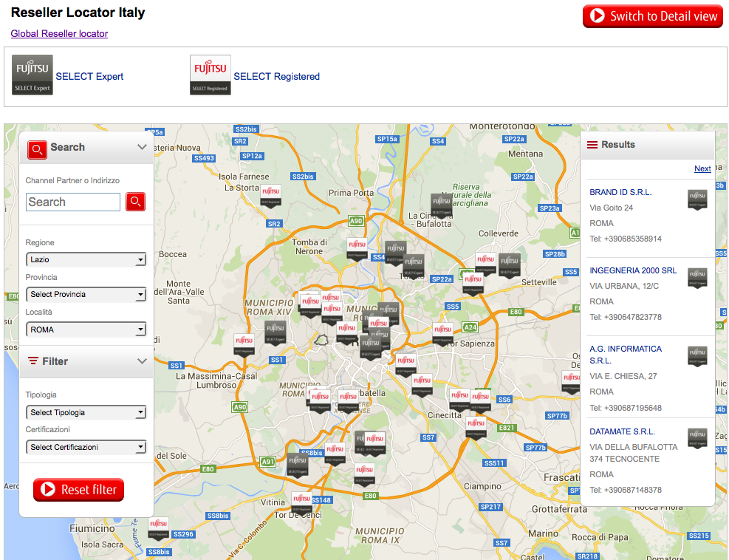This screenshot has width=729, height=560.
Task: Click the map marker near Tor De' Cenci
Action: pyautogui.click(x=301, y=504)
